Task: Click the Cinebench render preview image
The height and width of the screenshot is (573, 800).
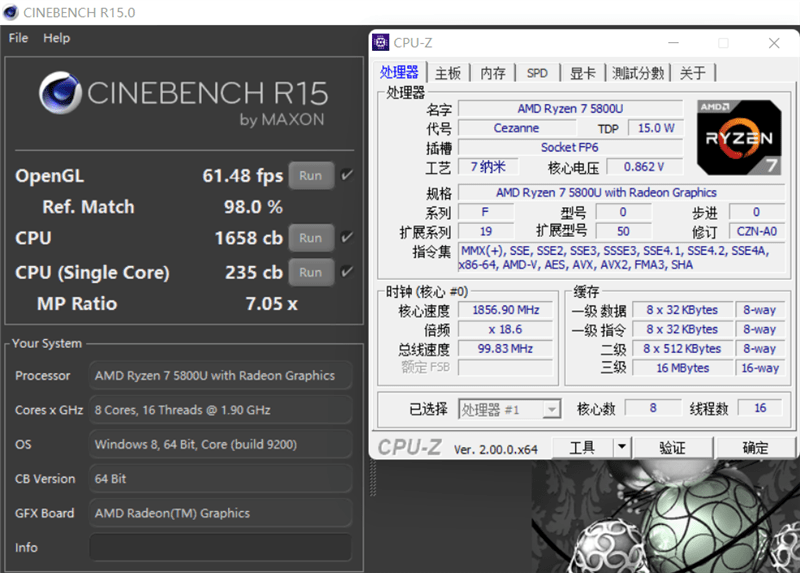Action: click(665, 516)
